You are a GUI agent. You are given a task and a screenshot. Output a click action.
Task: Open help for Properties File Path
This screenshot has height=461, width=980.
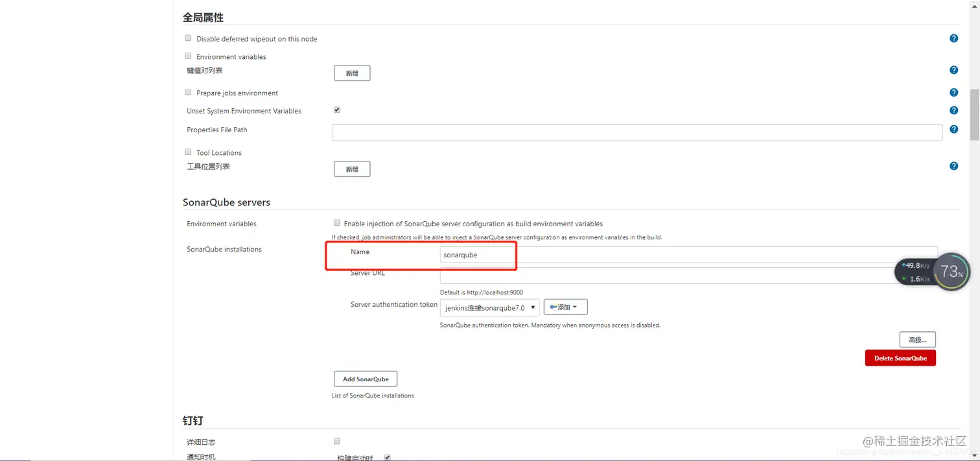[953, 130]
